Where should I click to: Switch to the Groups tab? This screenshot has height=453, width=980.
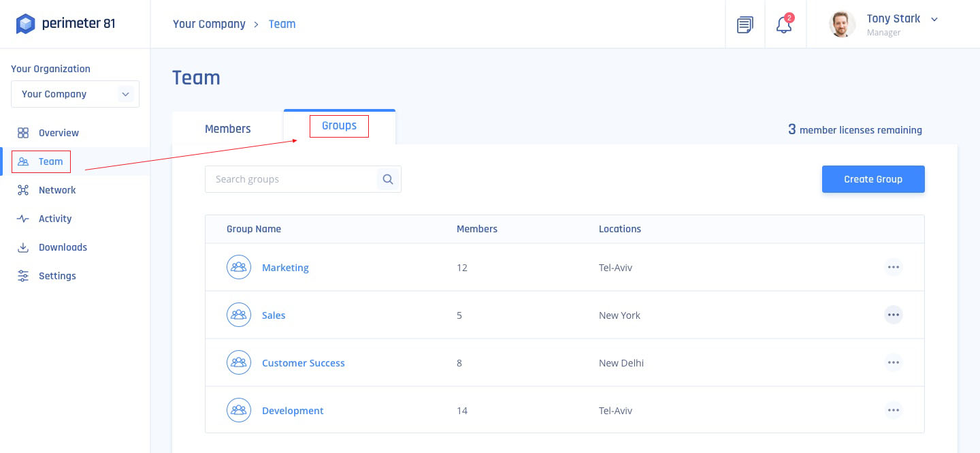pos(339,126)
